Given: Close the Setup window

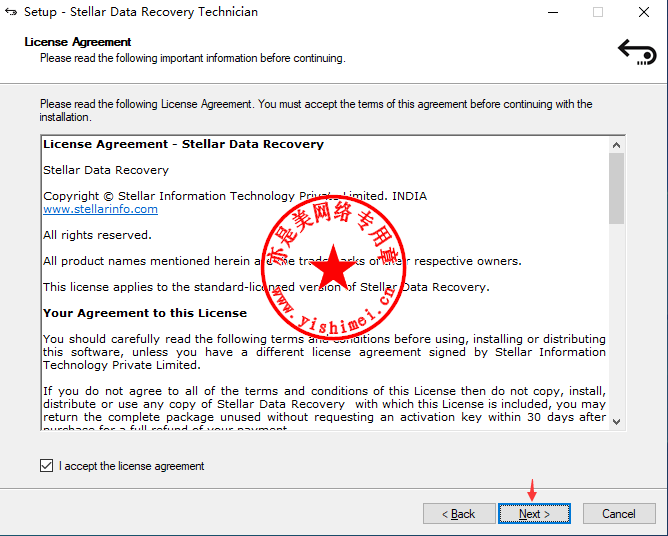Looking at the screenshot, I should [x=644, y=12].
